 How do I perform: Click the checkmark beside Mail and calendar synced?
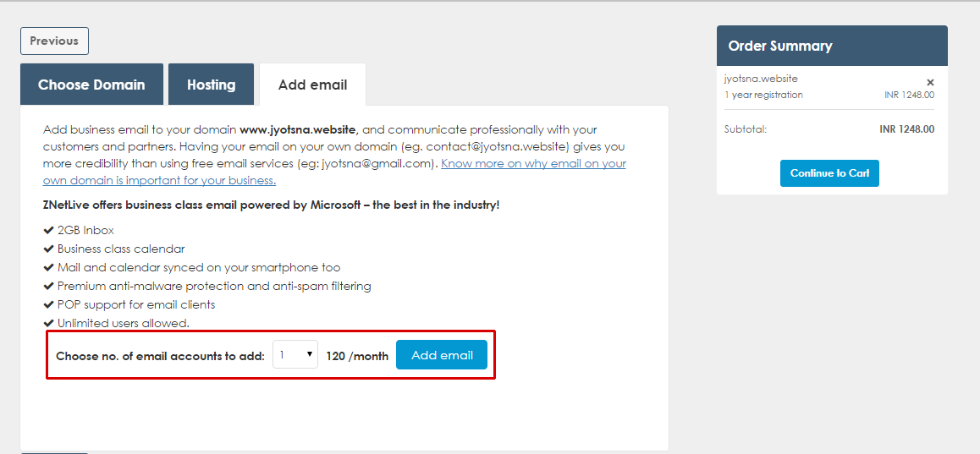[x=48, y=267]
